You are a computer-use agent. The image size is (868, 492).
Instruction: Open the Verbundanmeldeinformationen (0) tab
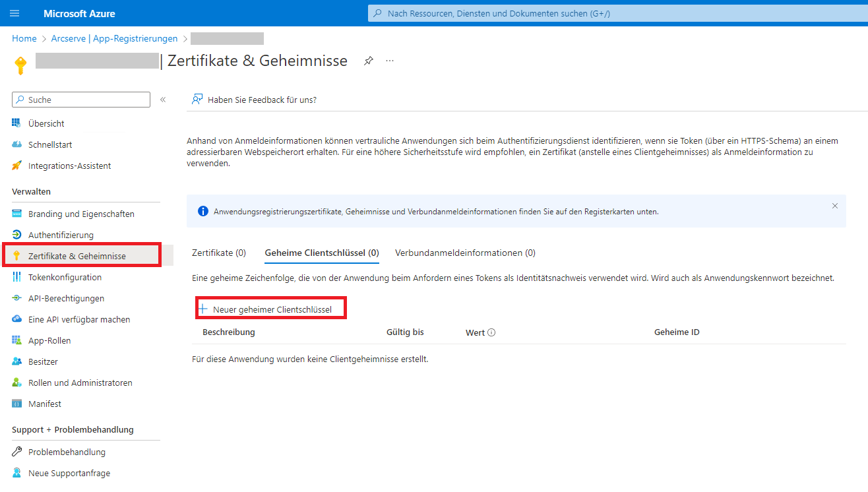pyautogui.click(x=465, y=253)
